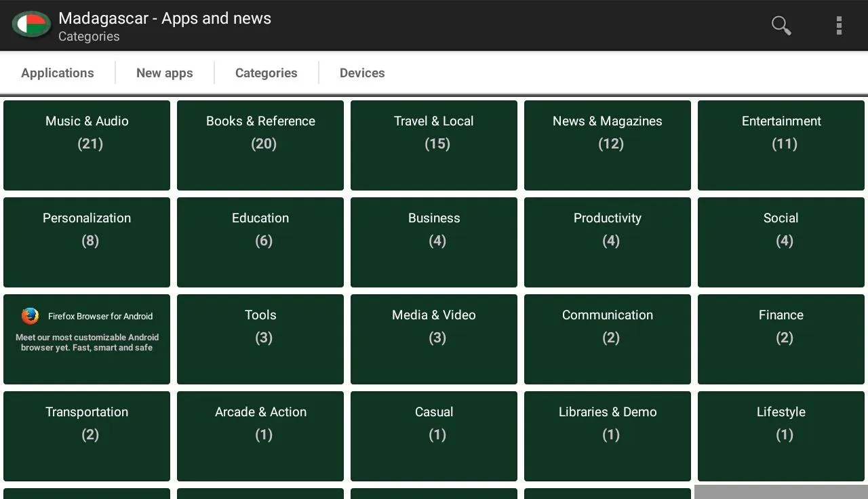View the Lifestyle category tile
The height and width of the screenshot is (499, 868).
coord(781,436)
